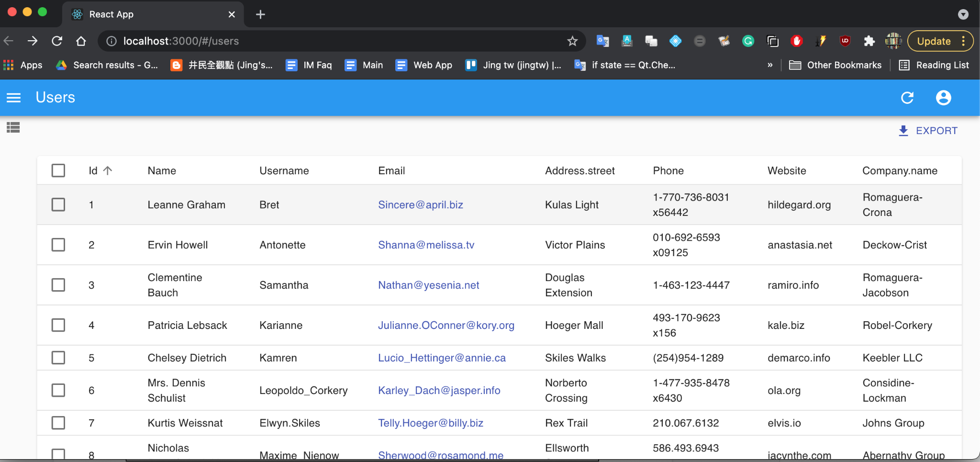Click the list view icon below app bar
This screenshot has width=980, height=462.
coord(13,127)
